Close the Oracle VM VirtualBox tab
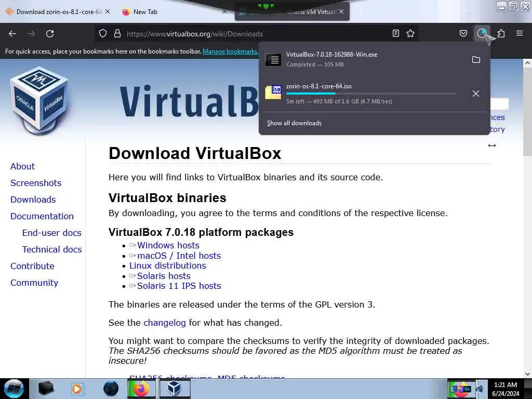532x399 pixels. [x=341, y=12]
